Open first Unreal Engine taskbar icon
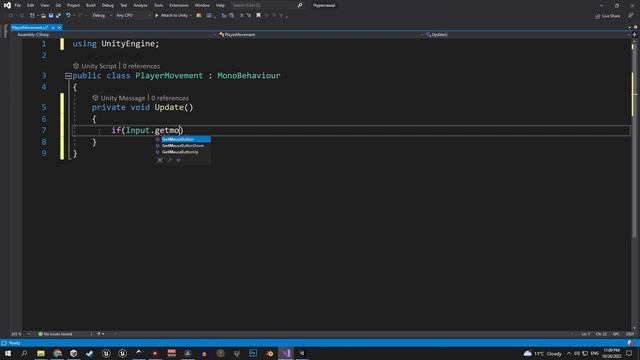 106,353
